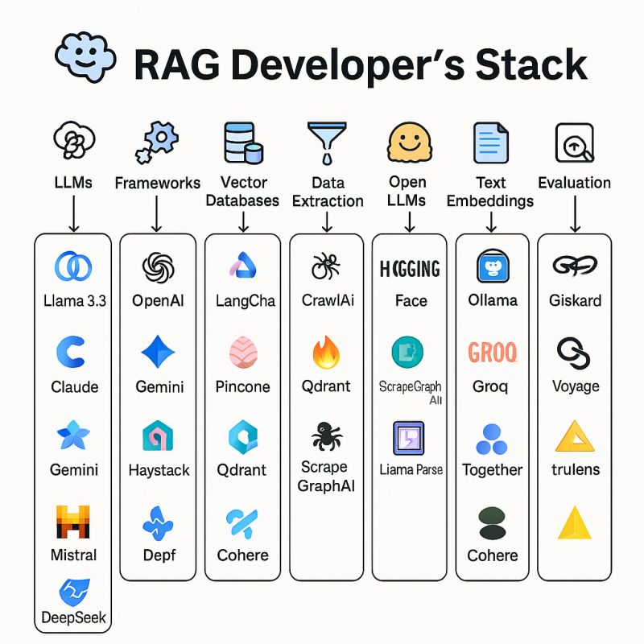Click the "Llama 3.3" label
The height and width of the screenshot is (644, 644).
click(75, 301)
